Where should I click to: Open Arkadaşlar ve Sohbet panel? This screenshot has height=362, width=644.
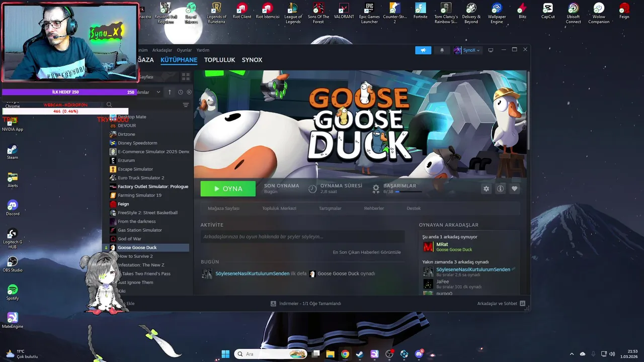point(501,304)
